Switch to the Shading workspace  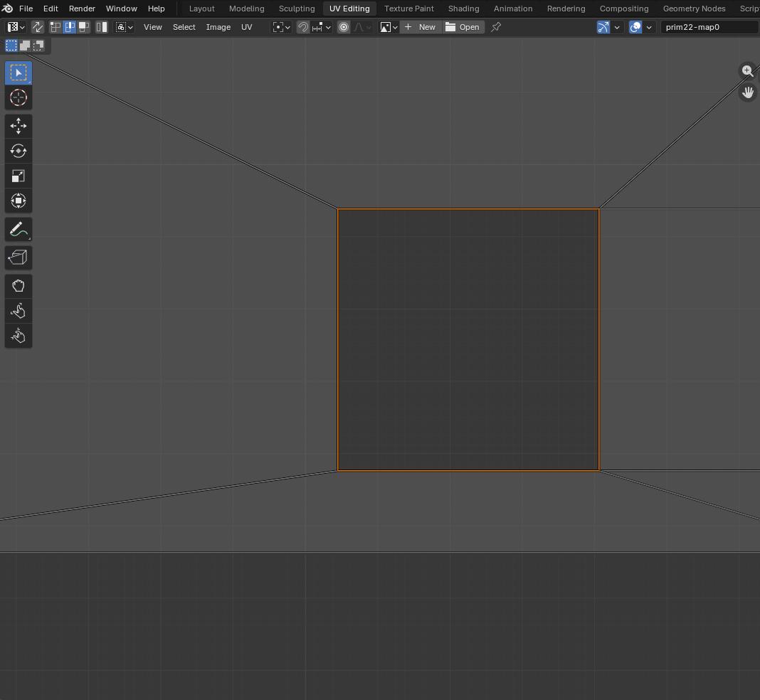point(463,9)
